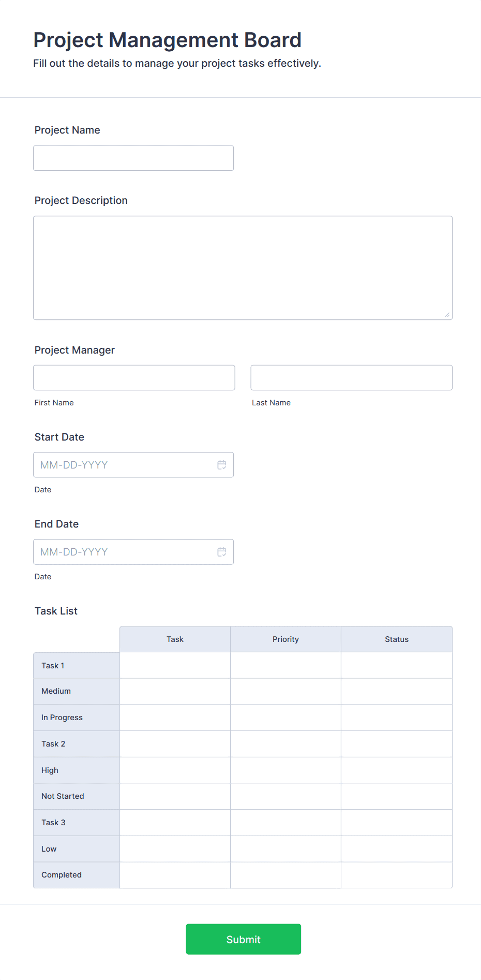The height and width of the screenshot is (980, 481).
Task: Open the End Date calendar picker icon
Action: point(222,552)
